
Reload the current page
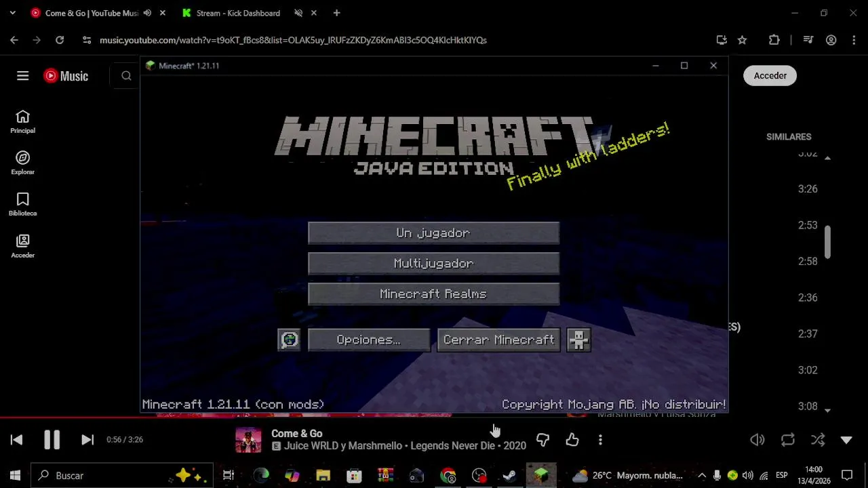[60, 40]
